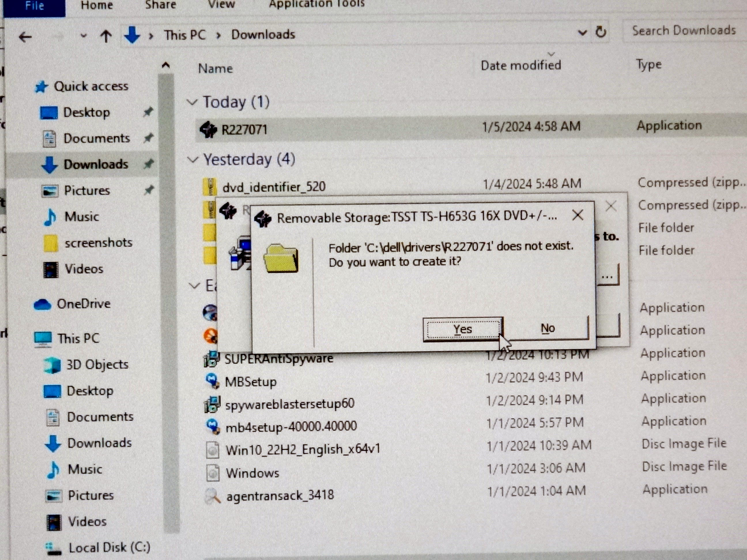747x560 pixels.
Task: Sort by the Type column header
Action: pyautogui.click(x=648, y=65)
